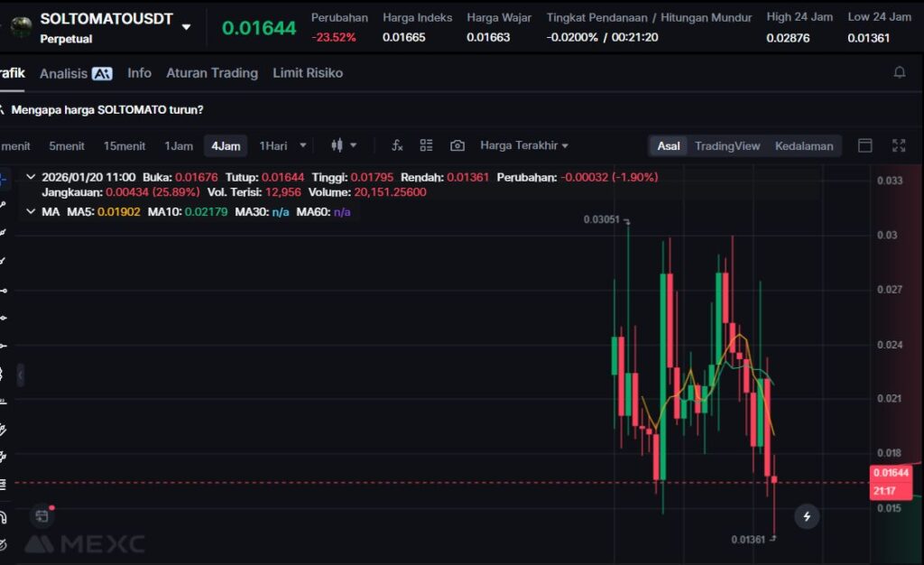The height and width of the screenshot is (565, 924).
Task: Click the price alert bell icon
Action: pyautogui.click(x=899, y=72)
